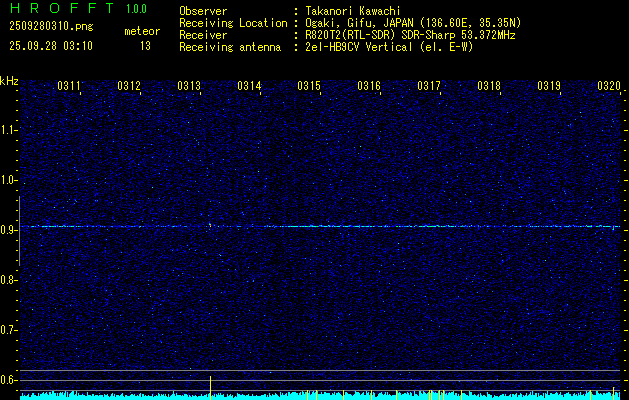Viewport: 629px width, 400px height.
Task: Click the version number 1.0.0
Action: [x=136, y=9]
